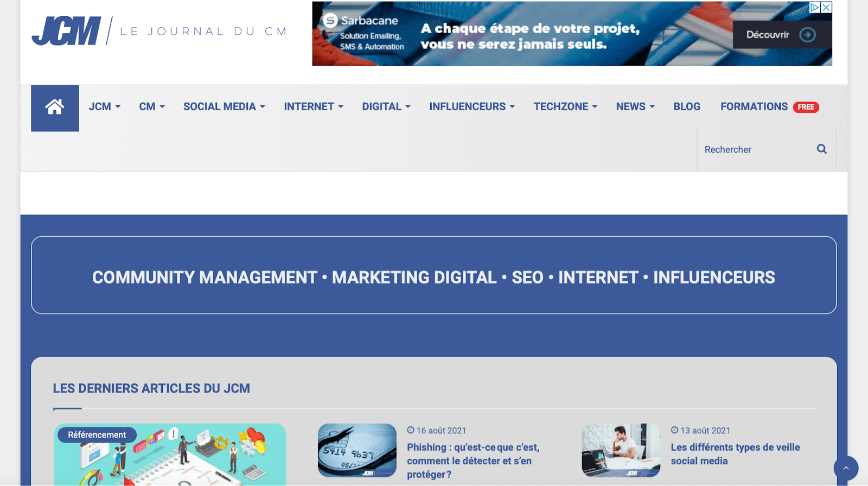Click the scroll-to-top arrow button

[845, 468]
